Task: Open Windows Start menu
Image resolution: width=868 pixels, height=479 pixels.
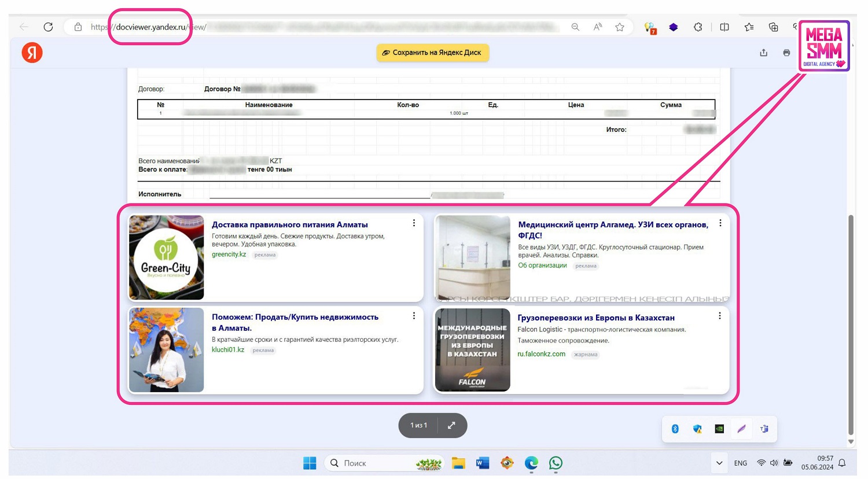Action: 310,463
